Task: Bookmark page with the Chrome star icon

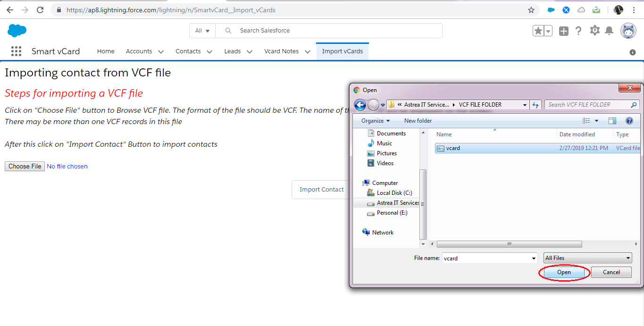Action: (531, 10)
